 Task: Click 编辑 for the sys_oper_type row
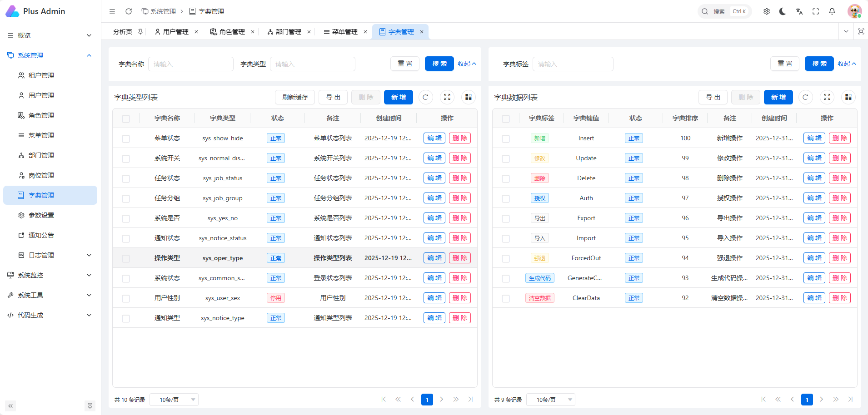tap(434, 258)
